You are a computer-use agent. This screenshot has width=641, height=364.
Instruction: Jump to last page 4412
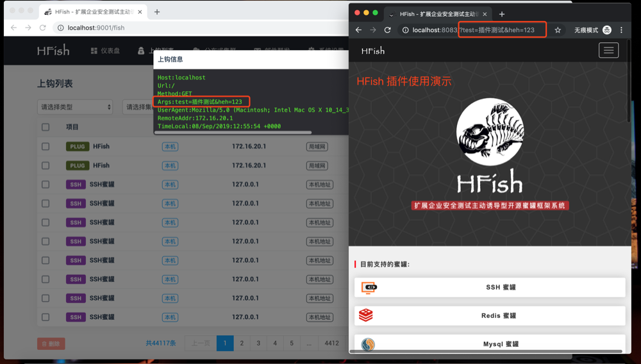pos(331,343)
